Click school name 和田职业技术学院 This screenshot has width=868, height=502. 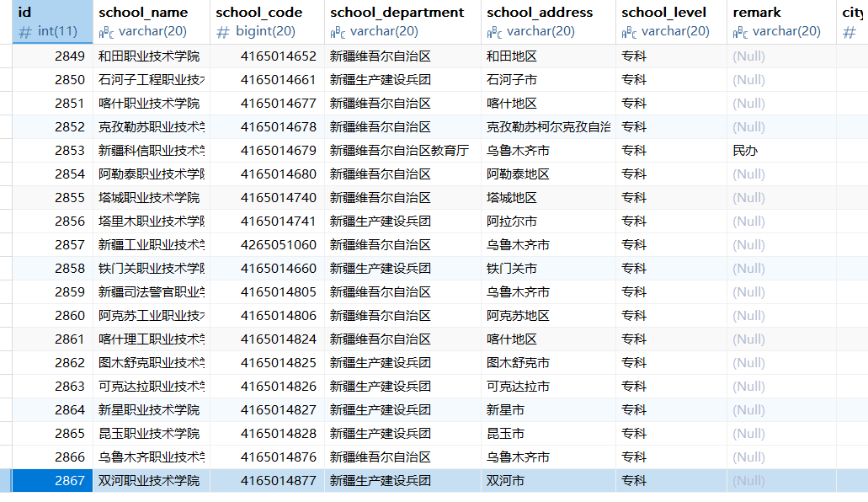(x=152, y=56)
